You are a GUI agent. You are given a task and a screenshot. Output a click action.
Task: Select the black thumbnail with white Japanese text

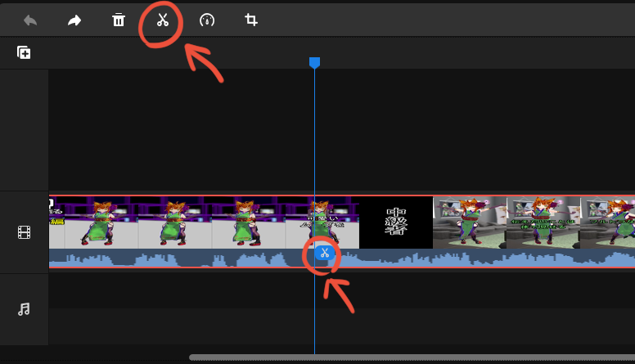click(396, 222)
